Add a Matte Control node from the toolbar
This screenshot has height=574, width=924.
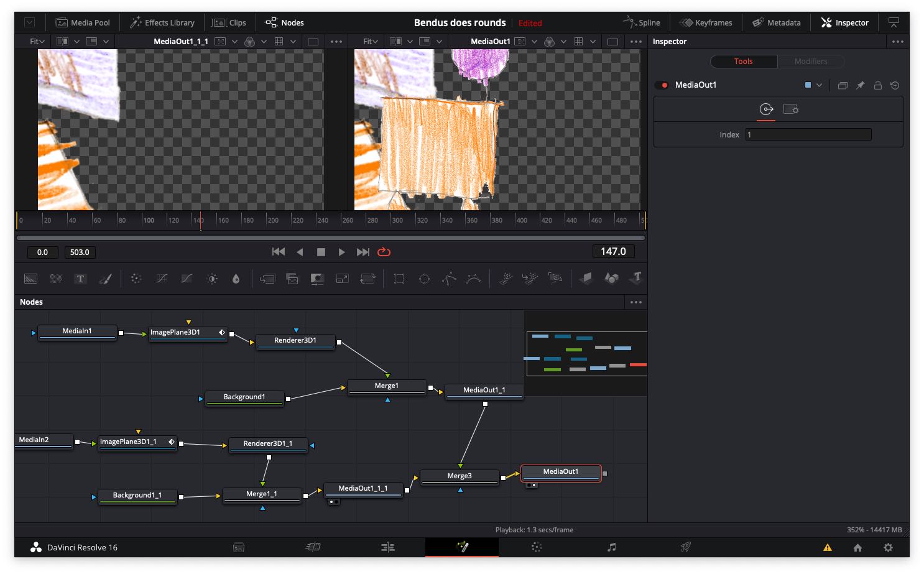[317, 279]
